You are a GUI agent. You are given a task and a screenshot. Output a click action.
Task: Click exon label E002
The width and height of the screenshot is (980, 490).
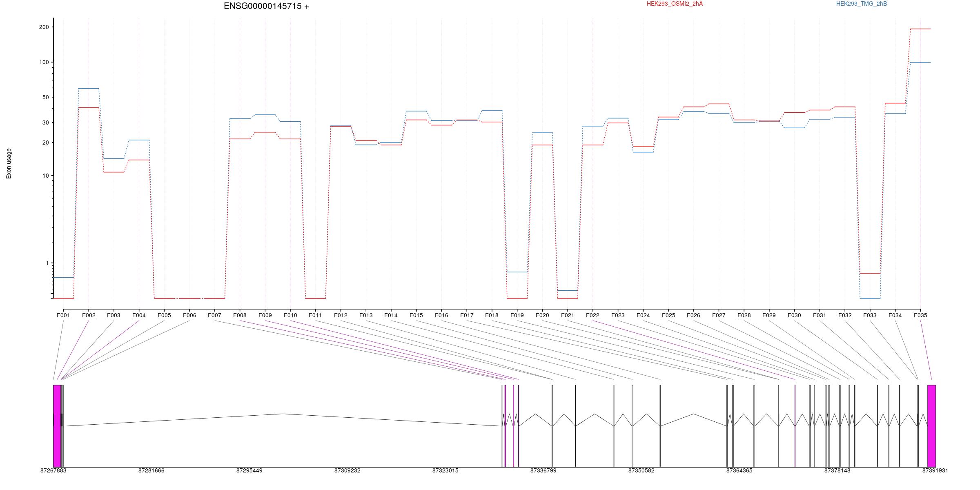[x=89, y=315]
